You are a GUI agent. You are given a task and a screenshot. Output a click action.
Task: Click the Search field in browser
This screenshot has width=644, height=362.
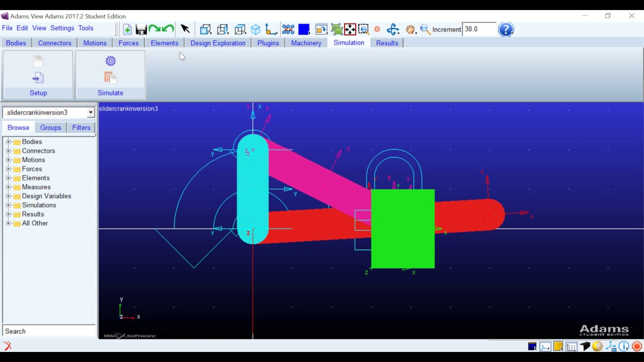pyautogui.click(x=49, y=331)
